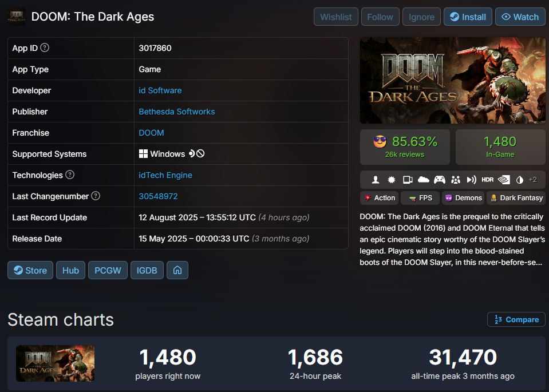Click the 24-hour peak value 1,686

point(315,357)
